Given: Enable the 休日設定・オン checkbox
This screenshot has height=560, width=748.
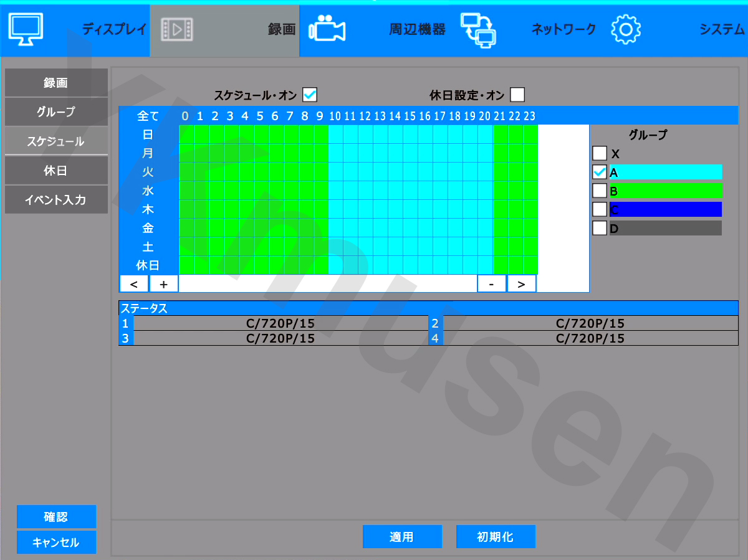Looking at the screenshot, I should (x=517, y=95).
